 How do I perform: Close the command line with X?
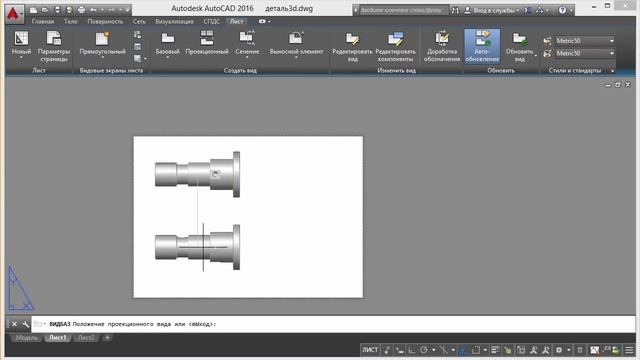pos(14,324)
